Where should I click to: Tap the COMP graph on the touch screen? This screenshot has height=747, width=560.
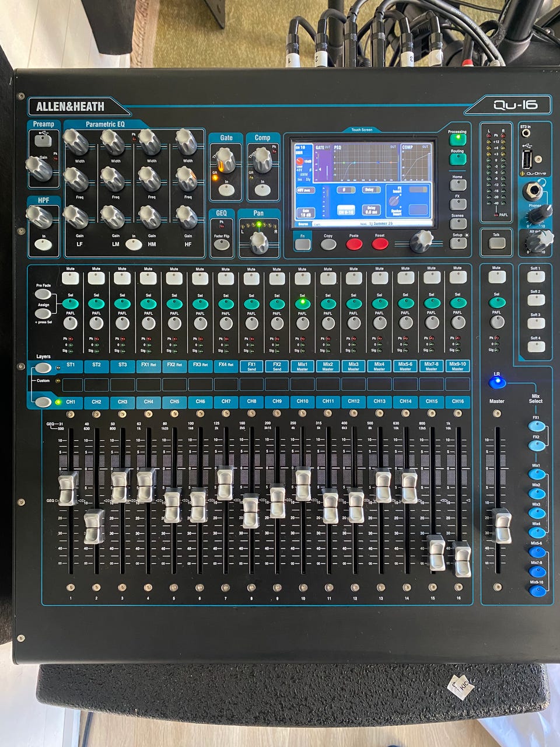[x=415, y=163]
